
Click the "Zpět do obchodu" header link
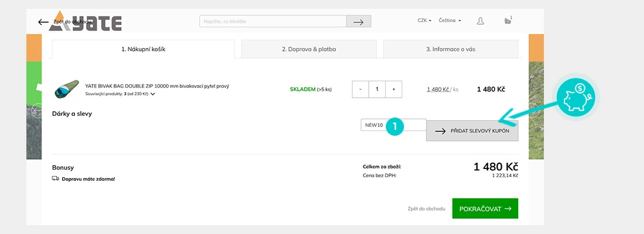pyautogui.click(x=72, y=22)
